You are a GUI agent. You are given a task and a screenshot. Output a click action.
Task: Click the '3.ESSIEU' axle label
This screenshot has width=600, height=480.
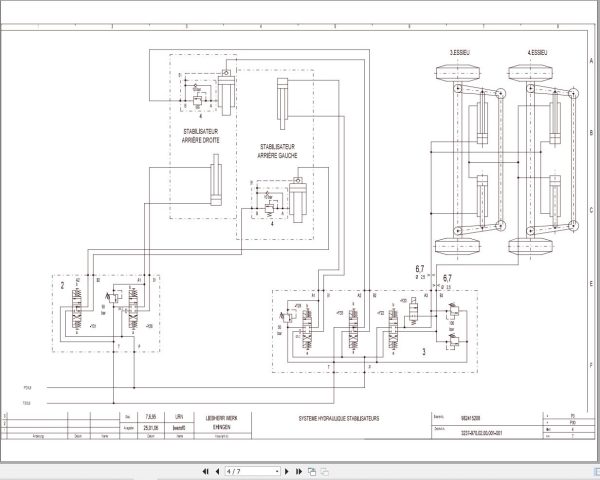[x=459, y=52]
